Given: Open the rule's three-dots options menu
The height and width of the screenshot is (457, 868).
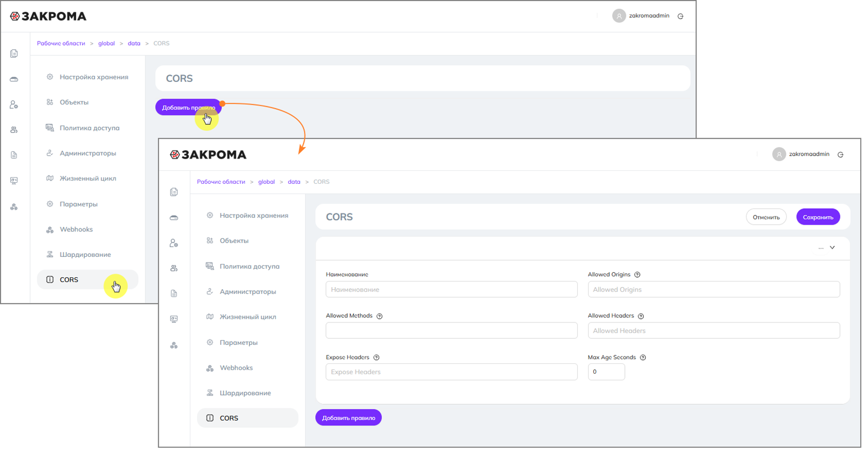Looking at the screenshot, I should tap(821, 248).
